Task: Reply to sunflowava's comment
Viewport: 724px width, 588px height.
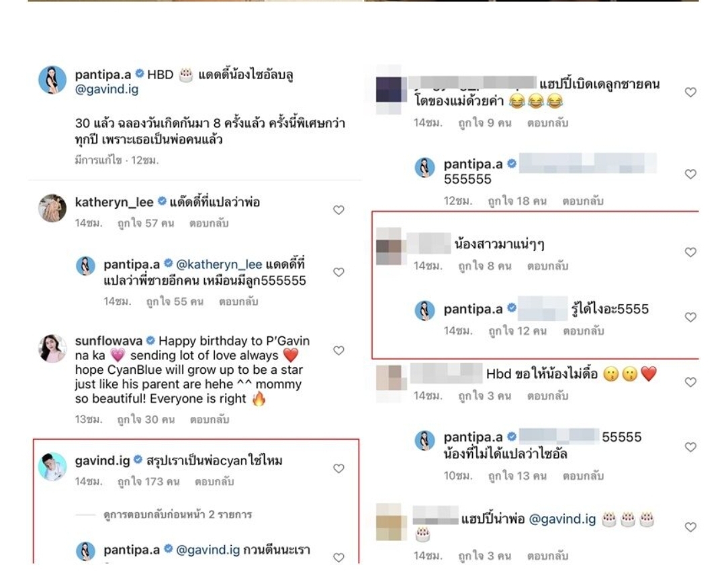Action: click(209, 420)
